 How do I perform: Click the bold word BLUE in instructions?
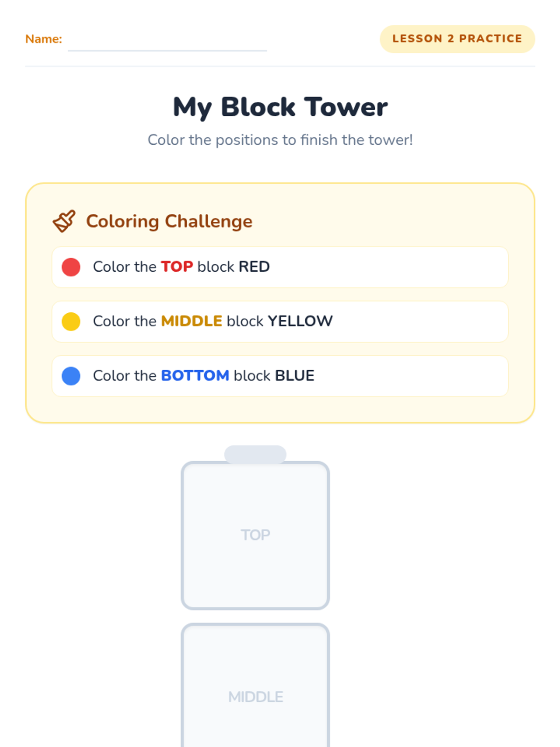coord(294,375)
